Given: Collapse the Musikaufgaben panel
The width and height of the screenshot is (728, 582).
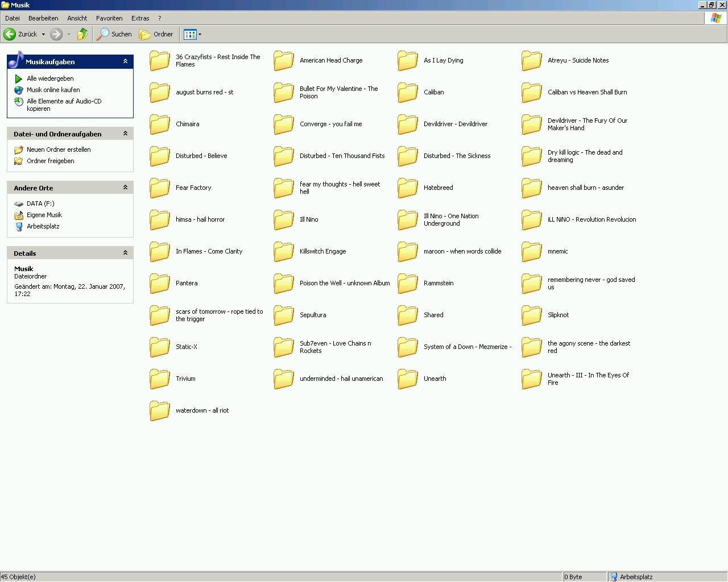Looking at the screenshot, I should click(125, 61).
